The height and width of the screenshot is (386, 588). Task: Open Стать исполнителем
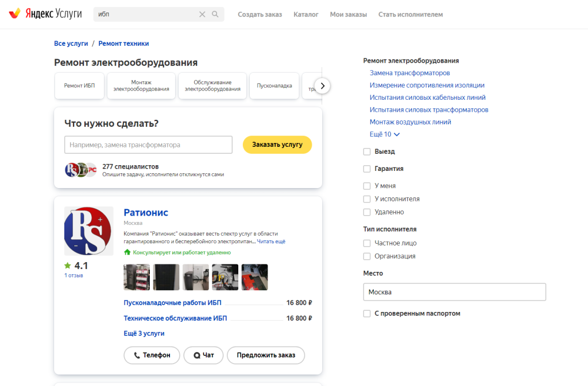click(x=411, y=14)
